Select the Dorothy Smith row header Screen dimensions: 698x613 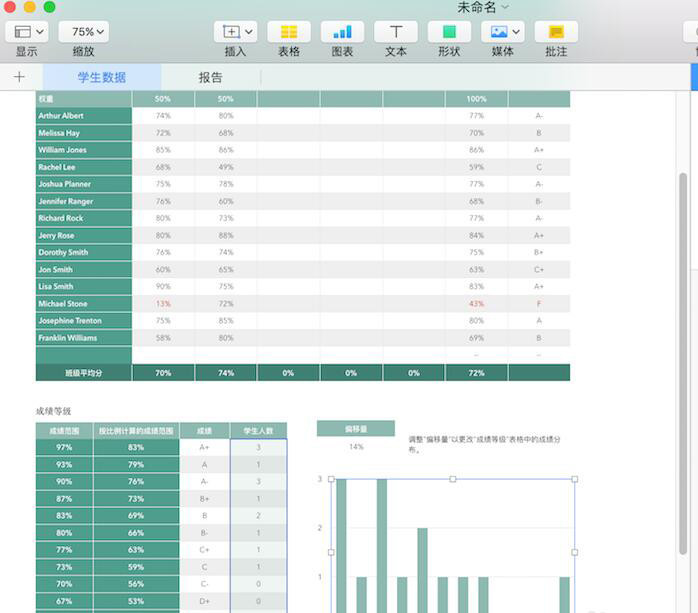click(x=84, y=252)
